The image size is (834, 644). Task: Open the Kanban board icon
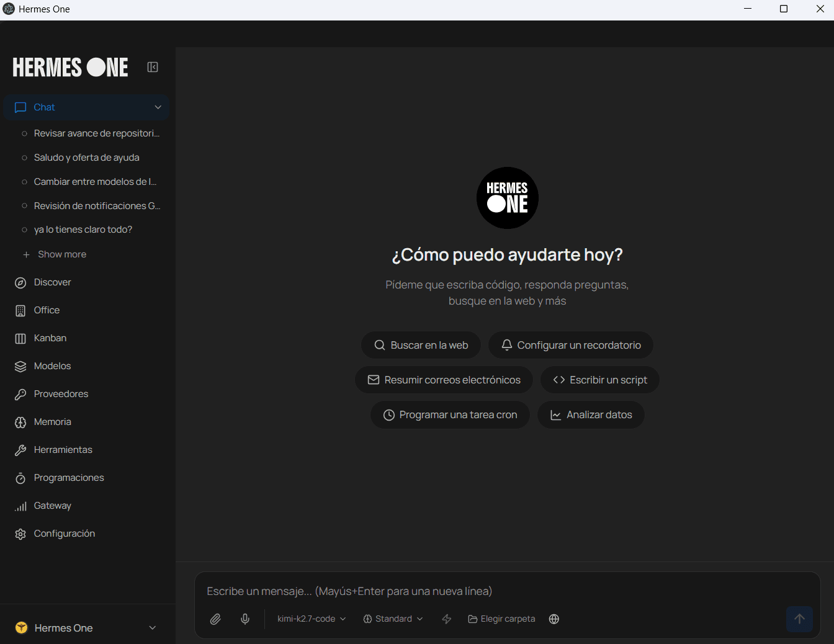tap(20, 339)
